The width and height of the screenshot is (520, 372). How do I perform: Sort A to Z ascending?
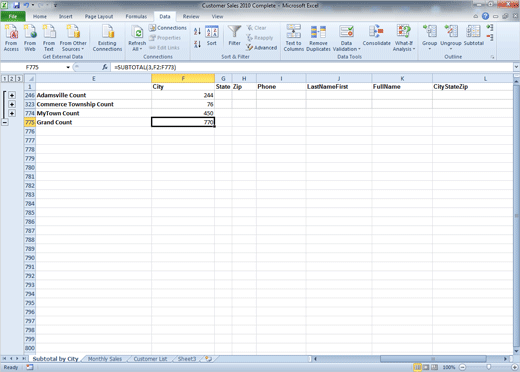click(x=197, y=32)
